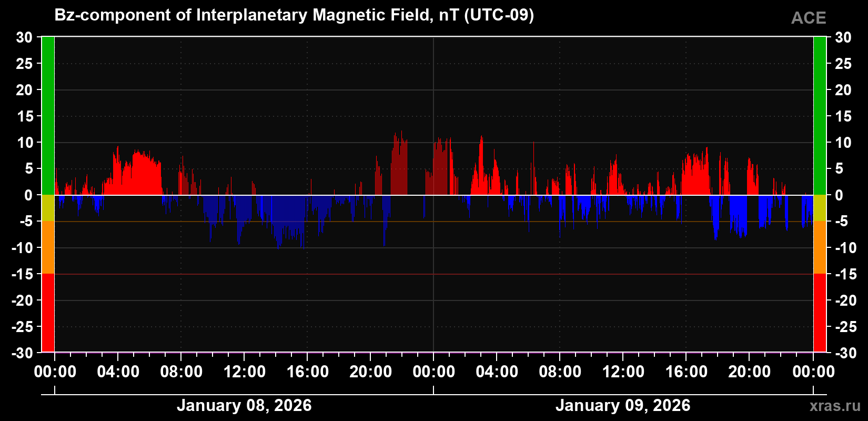Click the -15 value on the left axis
This screenshot has height=421, width=868.
pos(22,274)
